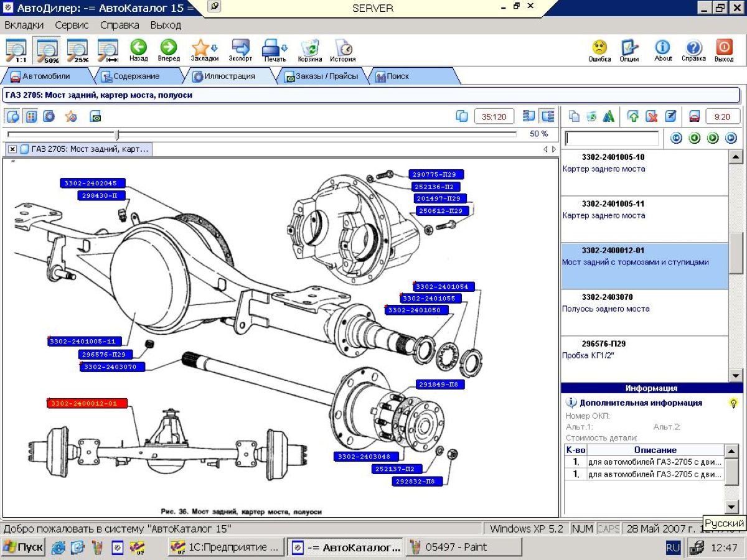Open the История history icon
The height and width of the screenshot is (560, 747).
pos(343,50)
